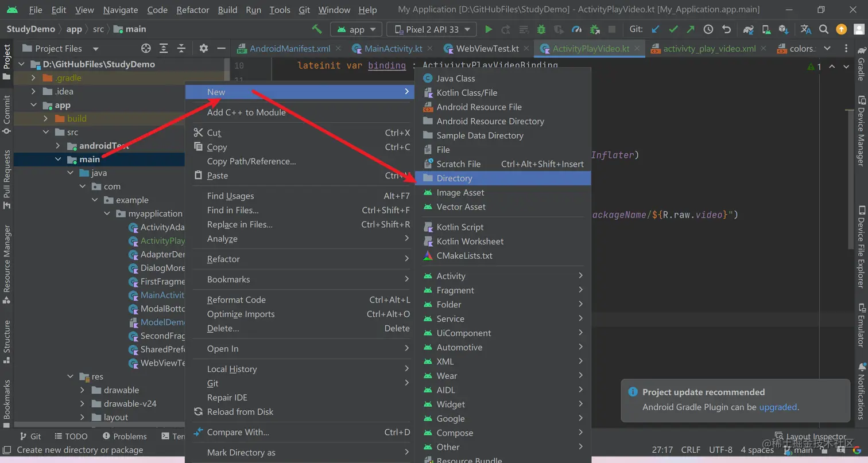Expand the build folder in the tree

[46, 119]
